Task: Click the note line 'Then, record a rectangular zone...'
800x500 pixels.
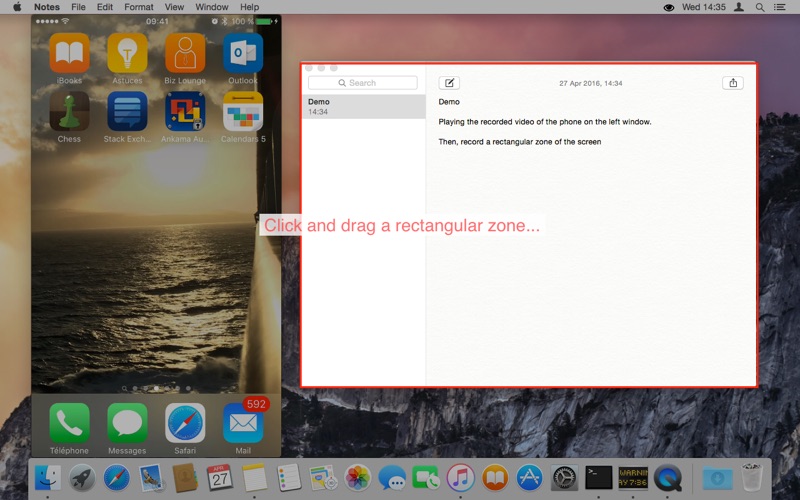Action: (x=520, y=142)
